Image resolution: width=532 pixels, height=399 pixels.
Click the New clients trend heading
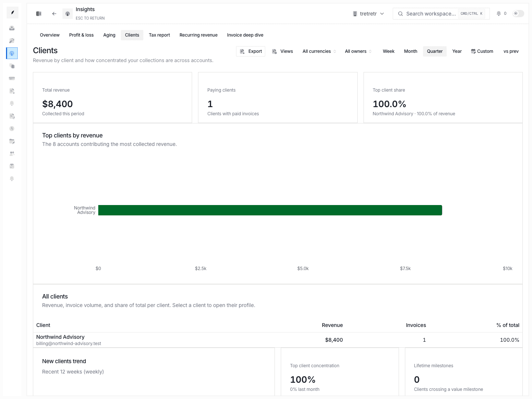[x=64, y=361]
